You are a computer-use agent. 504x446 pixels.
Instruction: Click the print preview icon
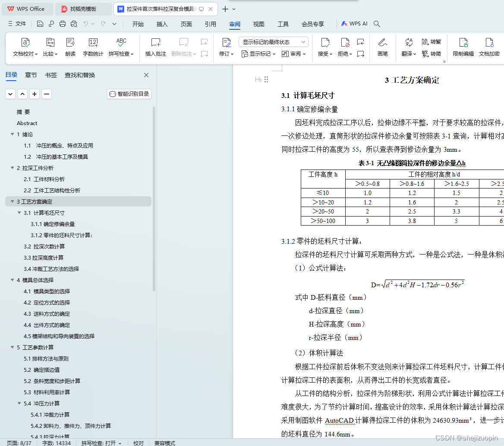click(74, 24)
